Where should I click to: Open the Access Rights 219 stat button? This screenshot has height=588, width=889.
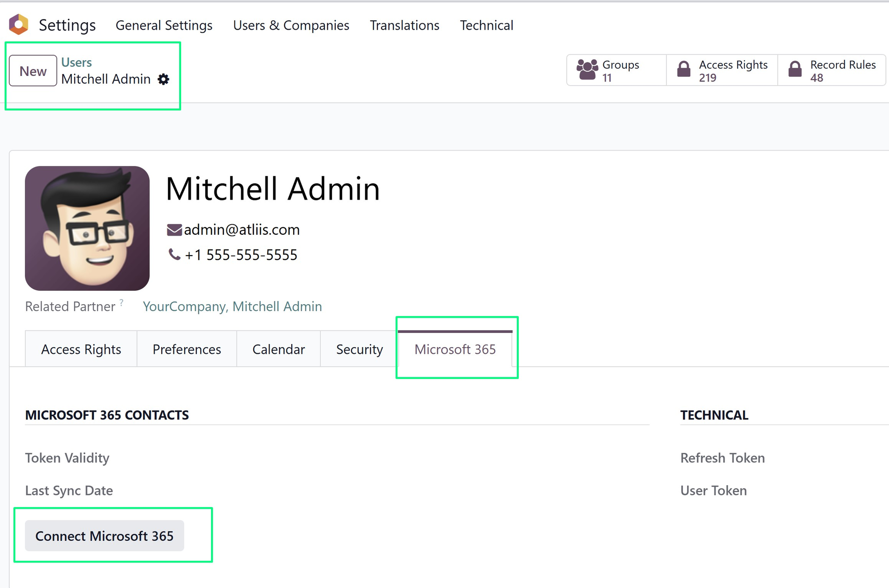pos(722,70)
